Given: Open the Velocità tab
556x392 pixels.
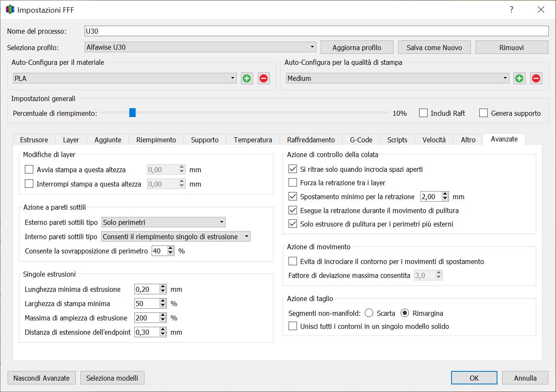Looking at the screenshot, I should coord(434,140).
